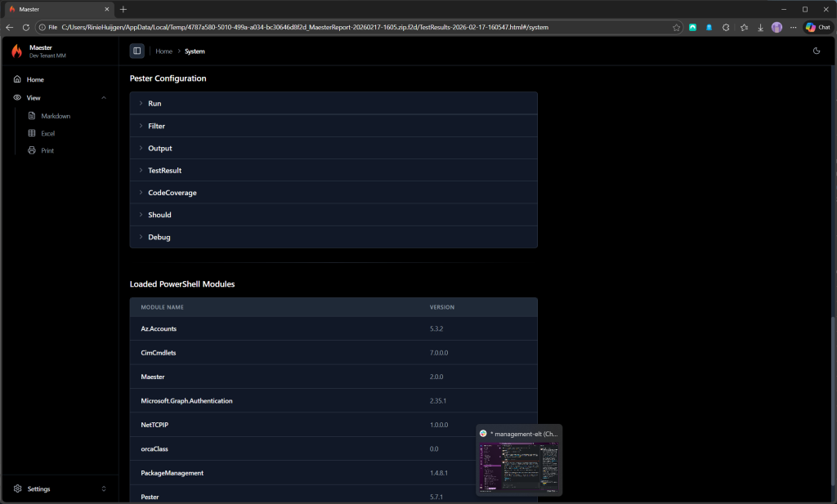837x504 pixels.
Task: Select the Az.Accounts module row
Action: tap(333, 328)
